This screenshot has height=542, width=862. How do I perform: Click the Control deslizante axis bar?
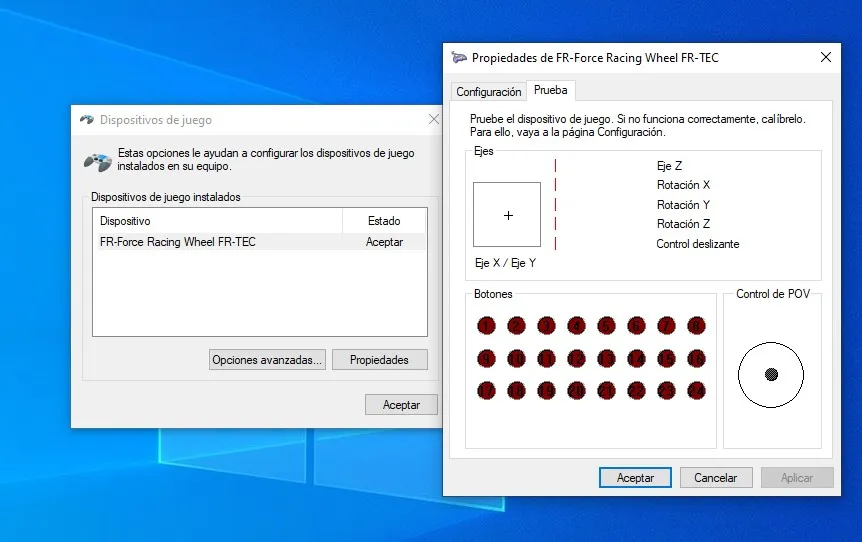pyautogui.click(x=555, y=244)
